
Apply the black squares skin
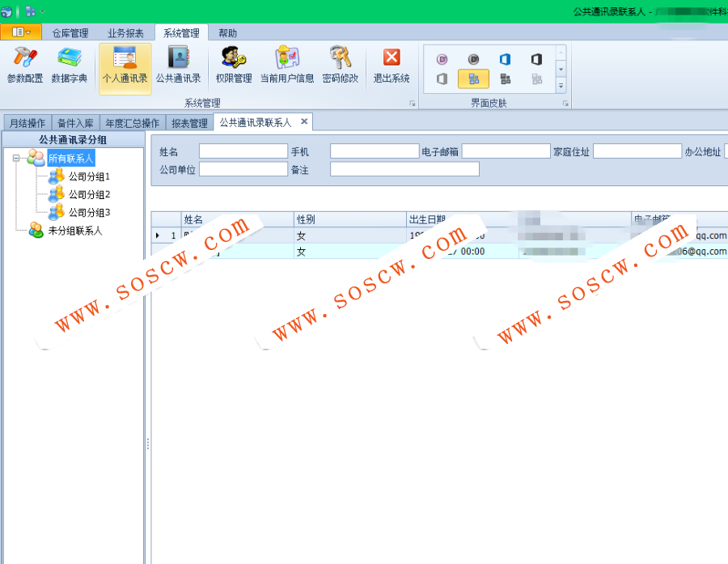coord(505,79)
